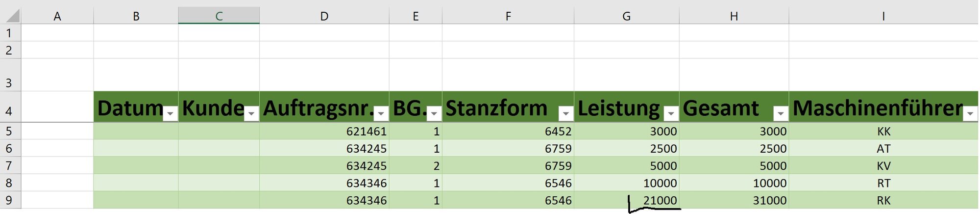Open the Stanzform filter dropdown arrow
Image resolution: width=980 pixels, height=214 pixels.
click(x=566, y=114)
